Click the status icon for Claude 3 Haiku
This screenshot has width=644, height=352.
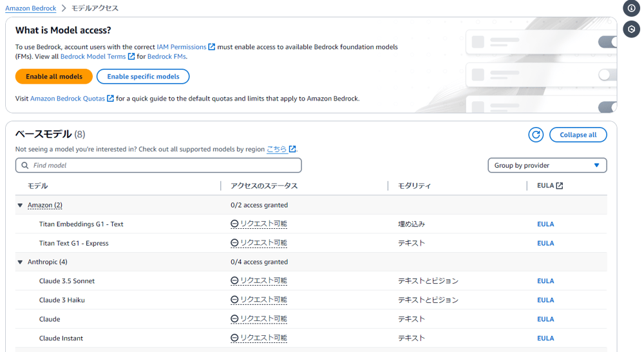tap(234, 300)
